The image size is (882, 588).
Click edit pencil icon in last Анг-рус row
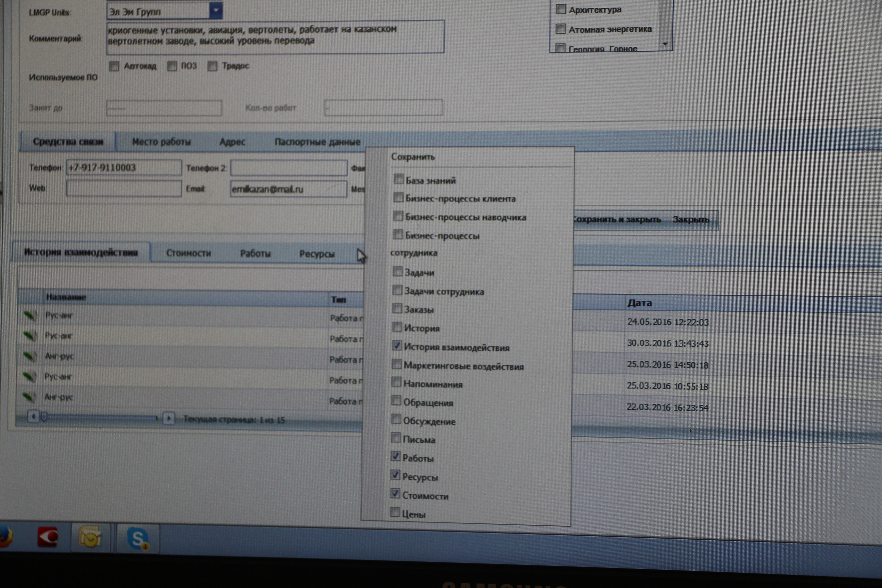coord(29,397)
